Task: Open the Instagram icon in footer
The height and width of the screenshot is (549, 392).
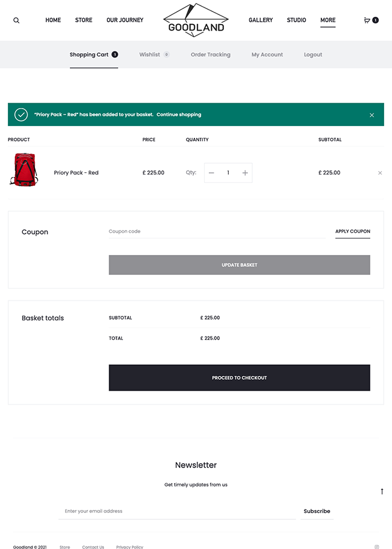Action: point(377,547)
